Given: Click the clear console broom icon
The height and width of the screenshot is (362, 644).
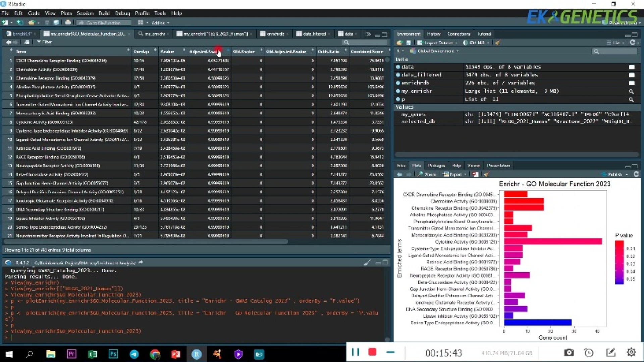Looking at the screenshot, I should pyautogui.click(x=367, y=263).
